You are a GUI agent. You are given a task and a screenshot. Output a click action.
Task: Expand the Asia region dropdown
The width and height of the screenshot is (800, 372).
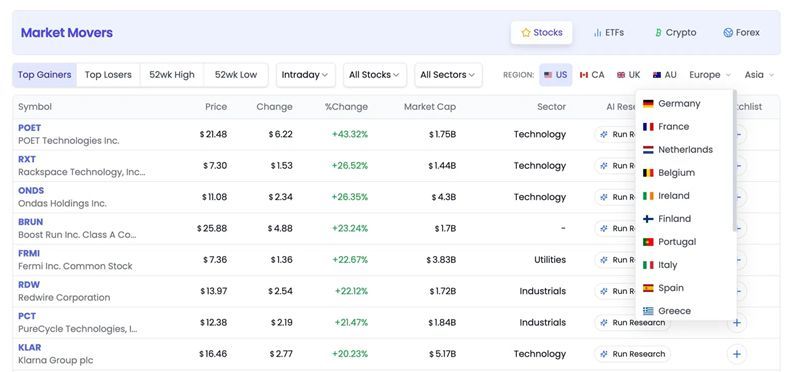coord(759,75)
